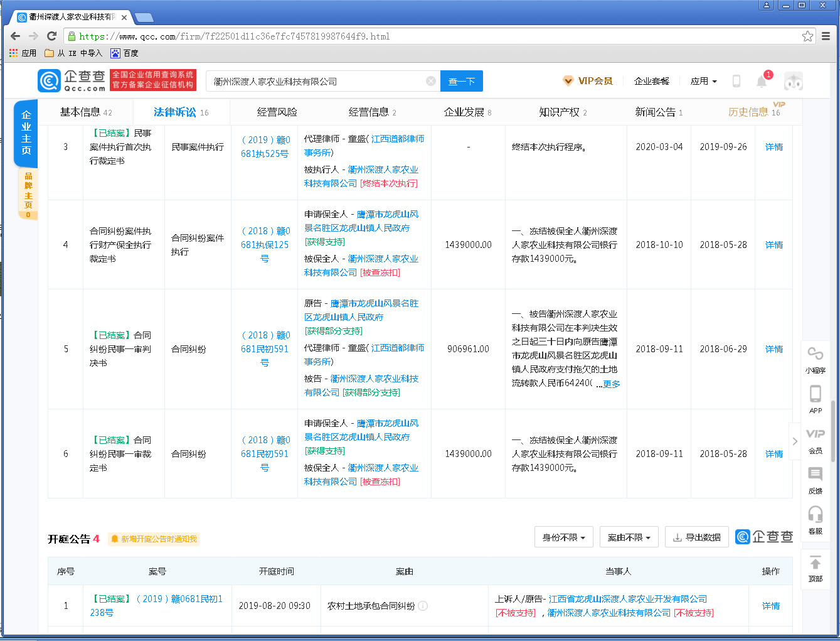Switch to the 基本信息 tab

click(86, 112)
